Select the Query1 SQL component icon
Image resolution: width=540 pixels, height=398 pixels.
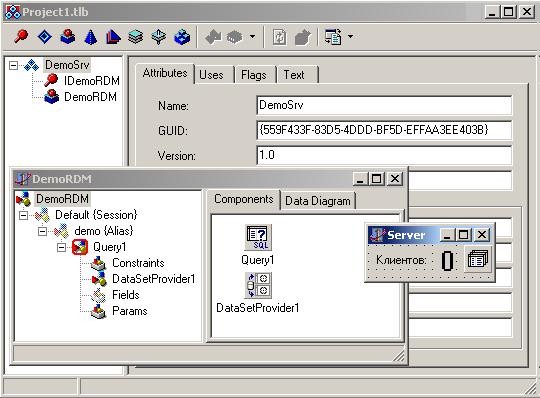tap(258, 237)
